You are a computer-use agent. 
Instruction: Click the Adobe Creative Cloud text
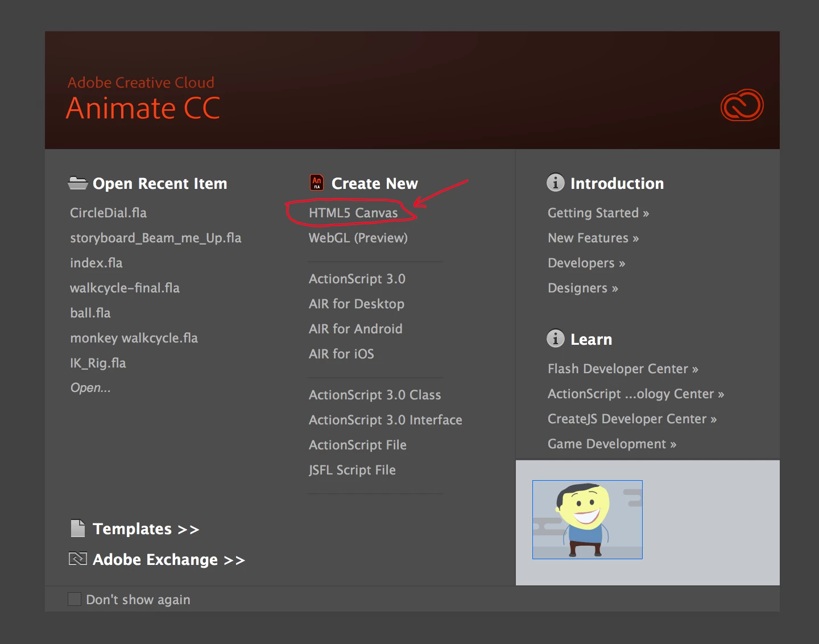(141, 82)
